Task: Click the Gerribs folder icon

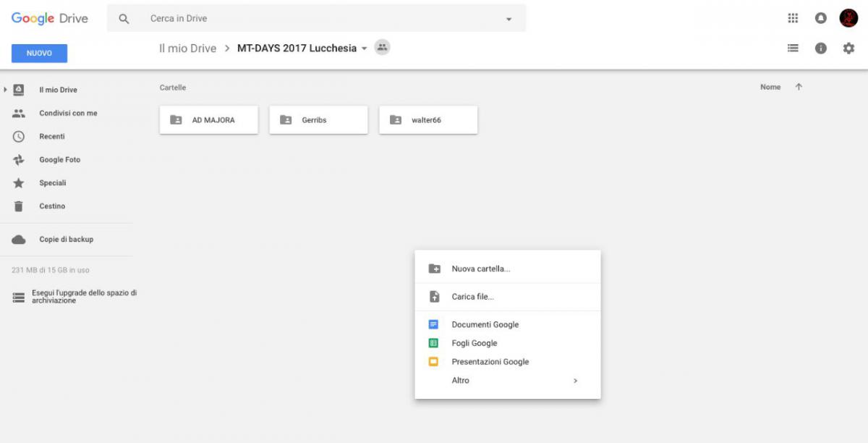Action: pos(286,120)
